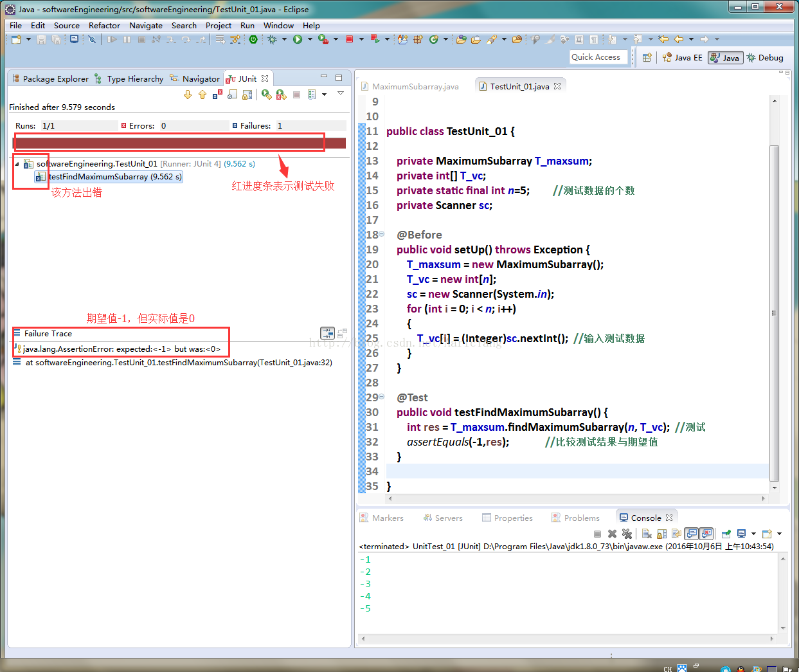The width and height of the screenshot is (799, 672).
Task: Toggle Show Console When Standard Error Changes
Action: pyautogui.click(x=706, y=534)
